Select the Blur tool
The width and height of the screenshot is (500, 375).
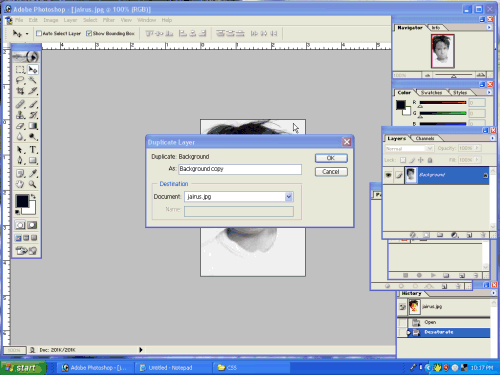(x=20, y=137)
